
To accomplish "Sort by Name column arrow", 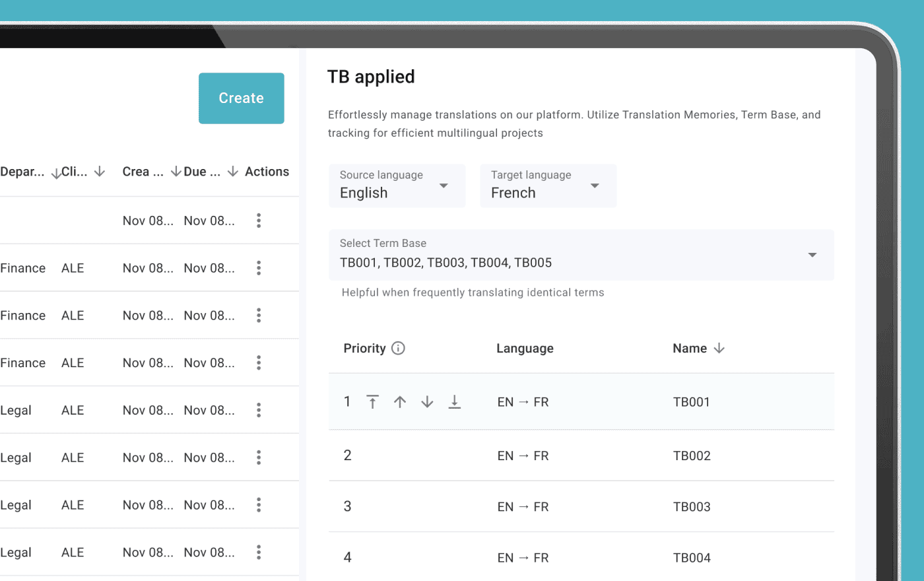I will coord(719,349).
